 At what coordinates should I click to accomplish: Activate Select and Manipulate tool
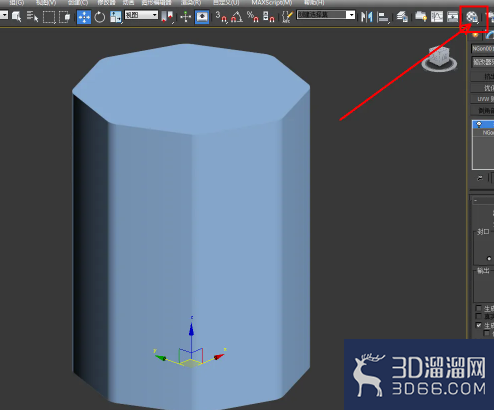point(186,17)
